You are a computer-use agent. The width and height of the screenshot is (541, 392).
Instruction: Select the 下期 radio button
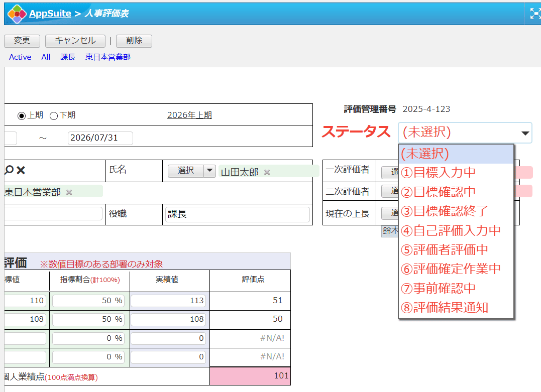[53, 116]
